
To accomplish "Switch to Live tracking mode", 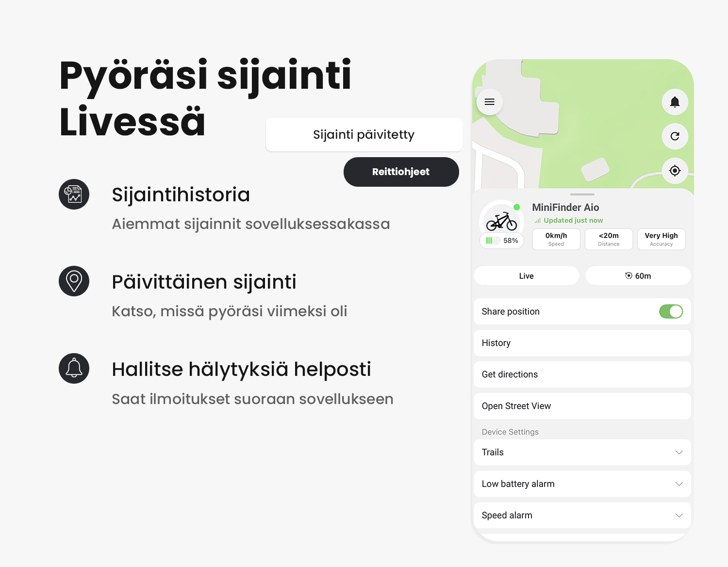I will (527, 275).
